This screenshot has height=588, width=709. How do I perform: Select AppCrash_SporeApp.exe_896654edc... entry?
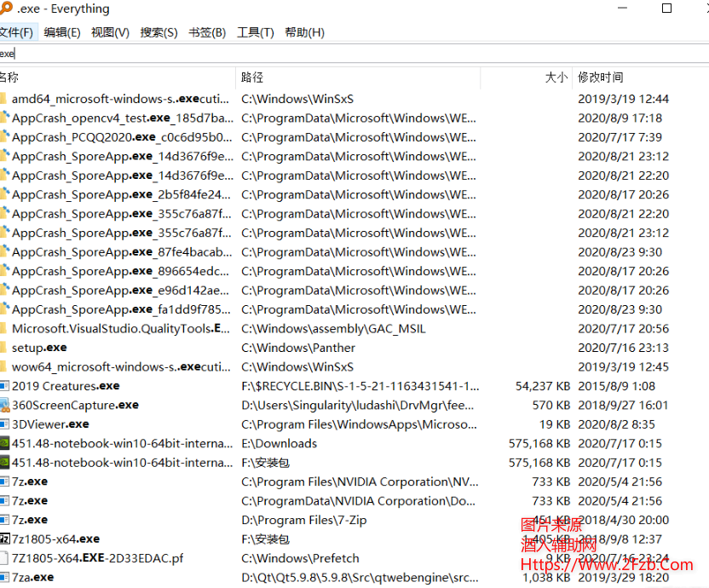tap(120, 271)
